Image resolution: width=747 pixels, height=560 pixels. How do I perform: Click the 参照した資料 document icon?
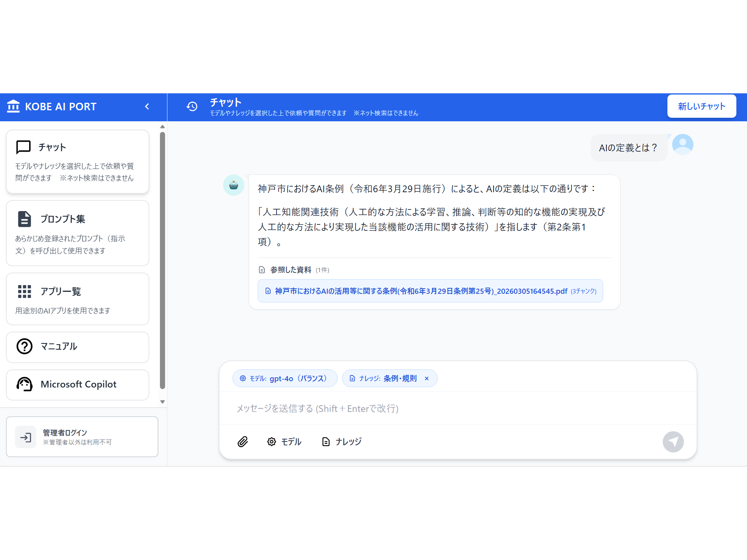[262, 270]
